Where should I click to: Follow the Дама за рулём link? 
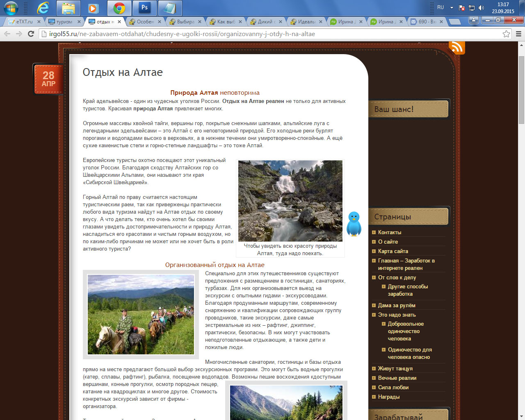tap(397, 305)
